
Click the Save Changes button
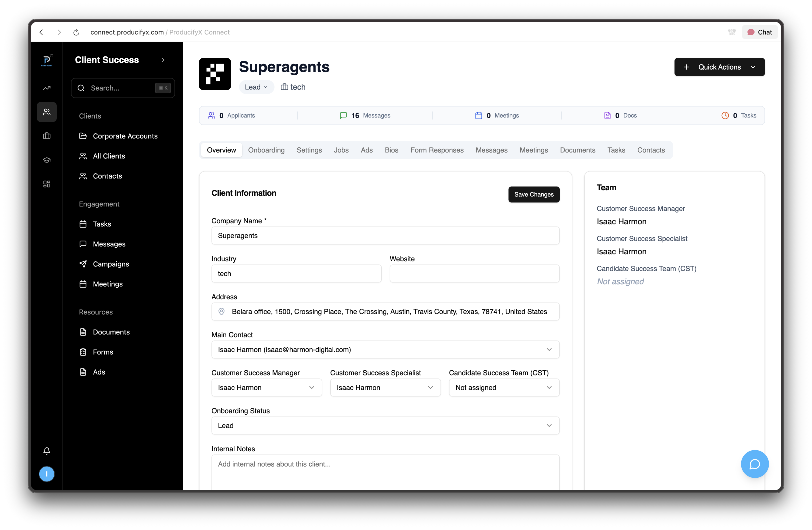533,194
